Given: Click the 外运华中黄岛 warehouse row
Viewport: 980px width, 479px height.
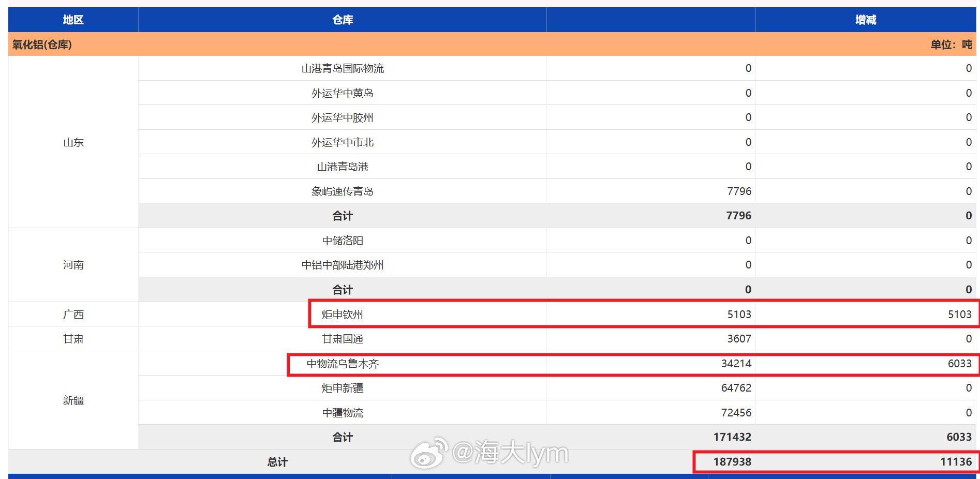Looking at the screenshot, I should click(x=341, y=93).
